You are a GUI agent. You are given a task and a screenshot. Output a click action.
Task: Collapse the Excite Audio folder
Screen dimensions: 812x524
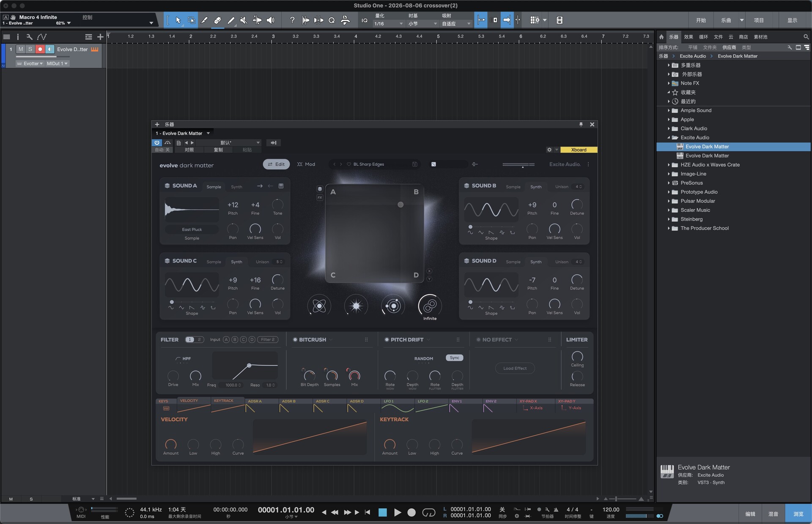pyautogui.click(x=669, y=137)
